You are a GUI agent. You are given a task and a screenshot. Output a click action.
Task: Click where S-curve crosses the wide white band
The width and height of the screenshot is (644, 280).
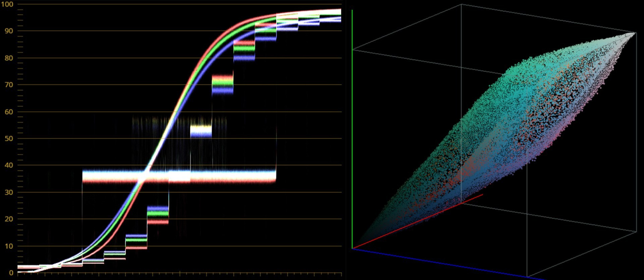144,176
